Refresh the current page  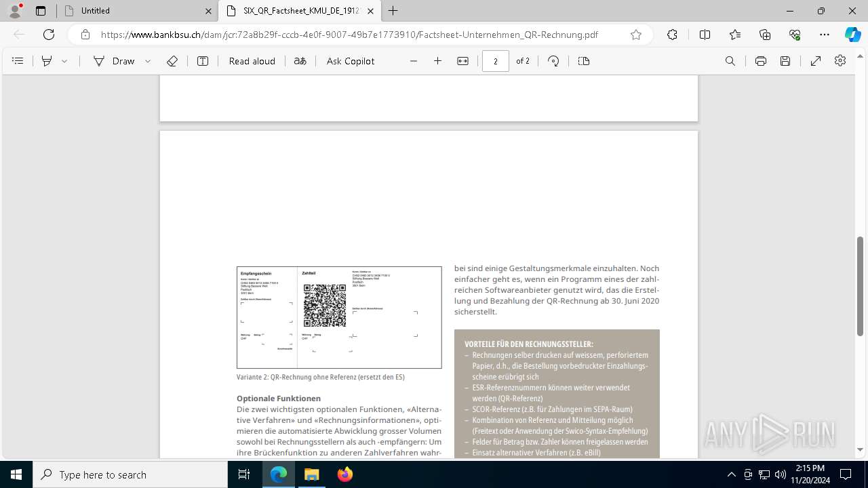pyautogui.click(x=49, y=35)
